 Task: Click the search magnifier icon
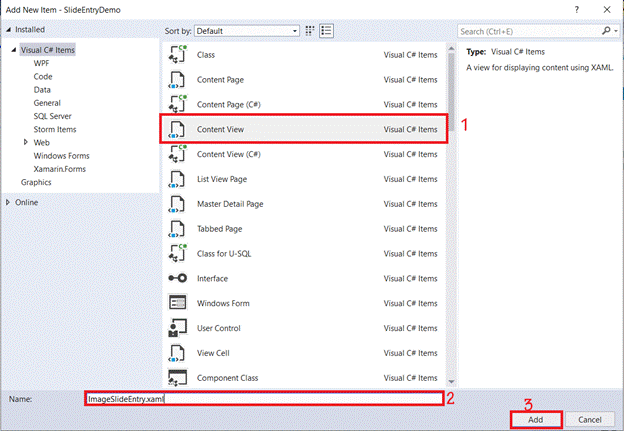click(606, 31)
